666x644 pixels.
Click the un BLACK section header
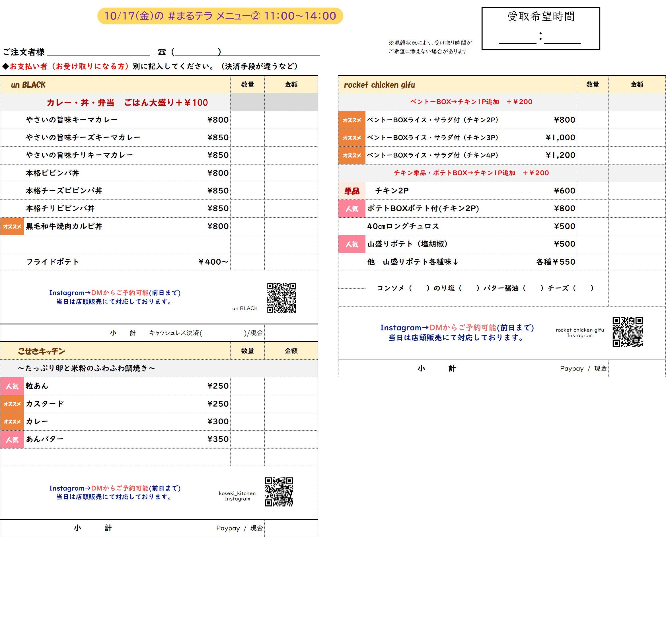click(28, 85)
